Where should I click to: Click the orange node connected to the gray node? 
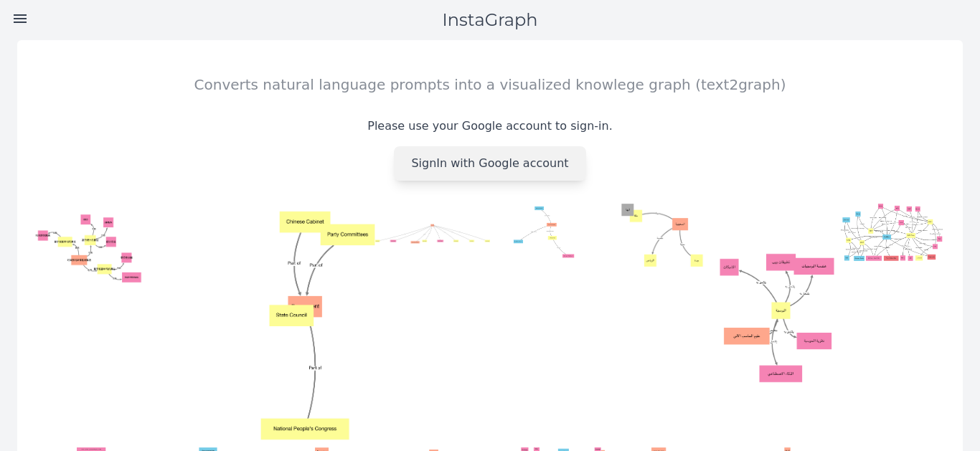(x=680, y=224)
